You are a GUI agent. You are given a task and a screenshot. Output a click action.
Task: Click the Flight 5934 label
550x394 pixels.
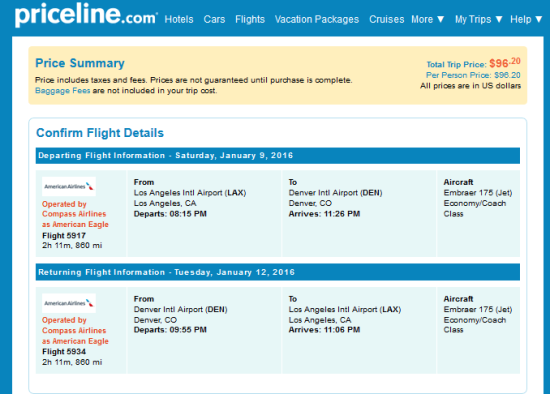(64, 352)
